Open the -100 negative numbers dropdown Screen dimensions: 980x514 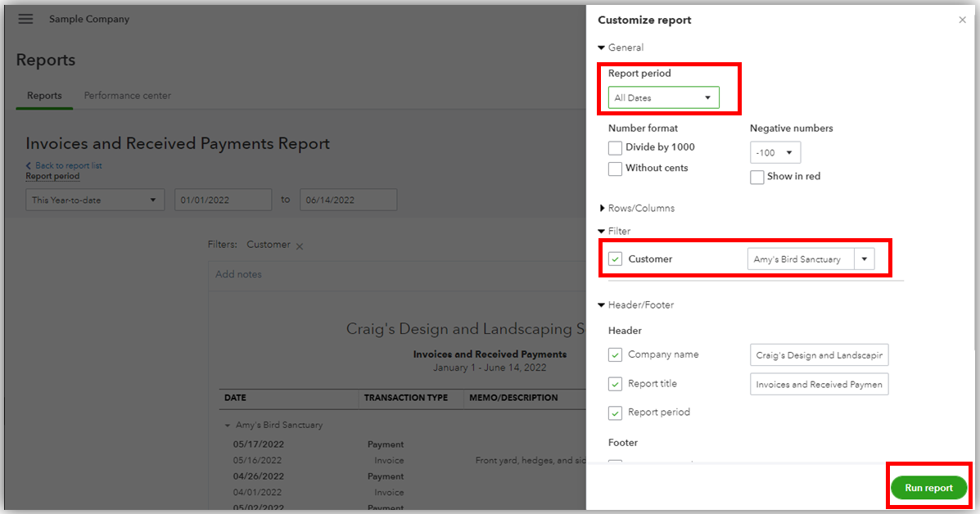coord(775,152)
